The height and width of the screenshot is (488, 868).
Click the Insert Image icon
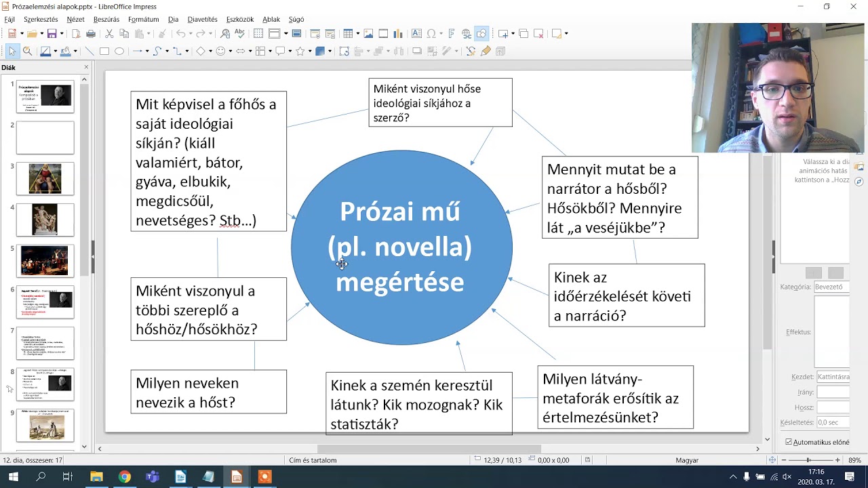(368, 34)
